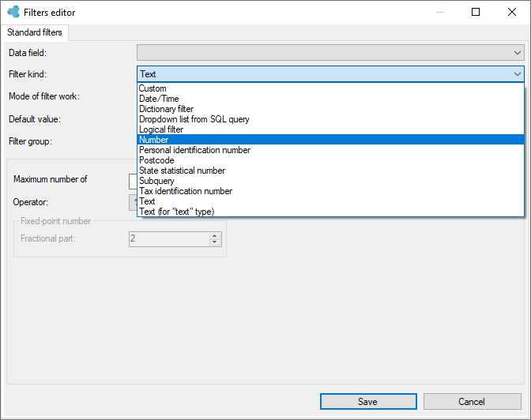
Task: Click the Default value label
Action: [x=35, y=119]
